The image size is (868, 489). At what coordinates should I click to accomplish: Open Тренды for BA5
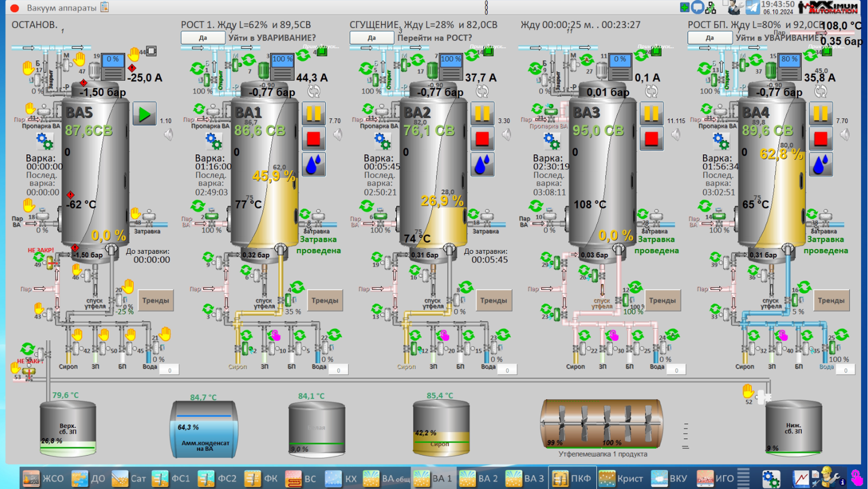point(156,300)
